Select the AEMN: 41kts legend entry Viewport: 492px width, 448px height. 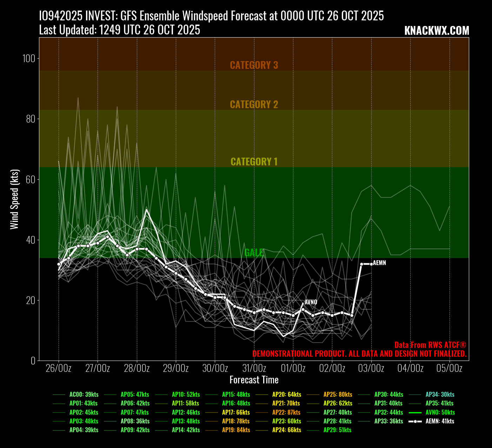(439, 421)
